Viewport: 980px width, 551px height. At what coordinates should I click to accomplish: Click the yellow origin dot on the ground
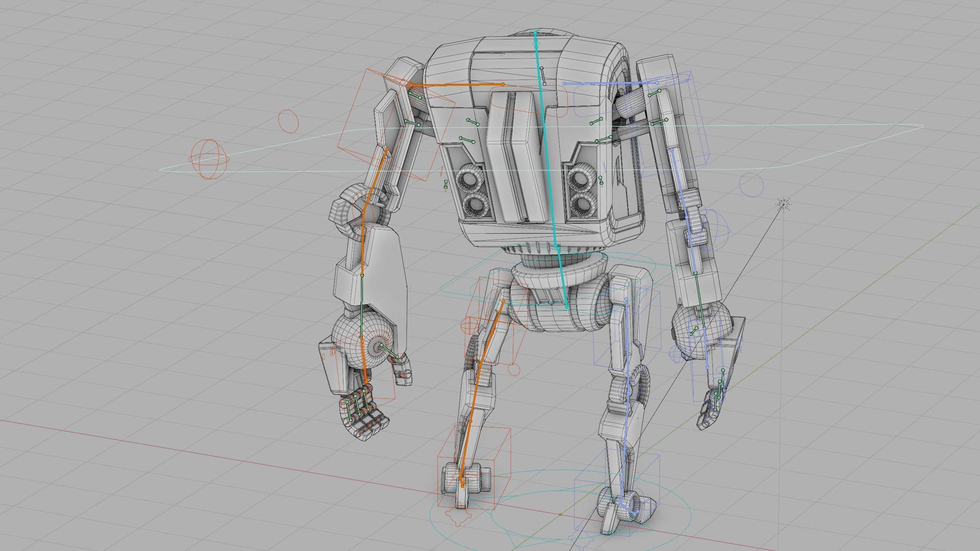560,515
